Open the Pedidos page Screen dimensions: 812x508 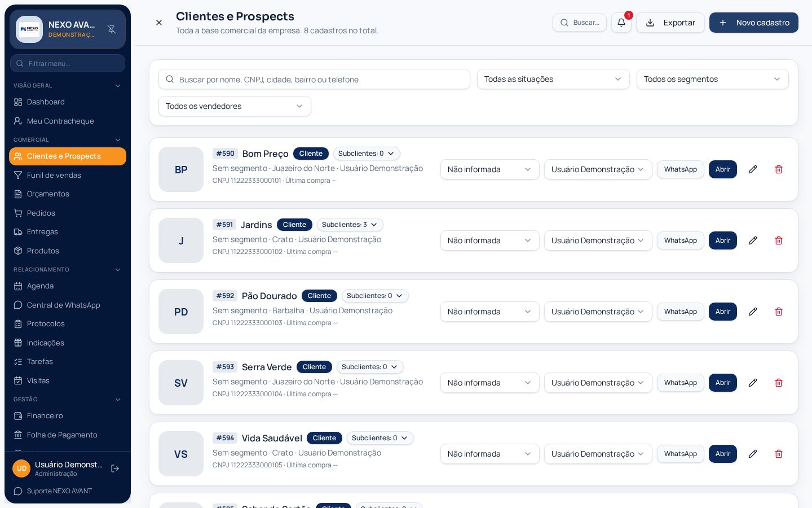pos(68,213)
